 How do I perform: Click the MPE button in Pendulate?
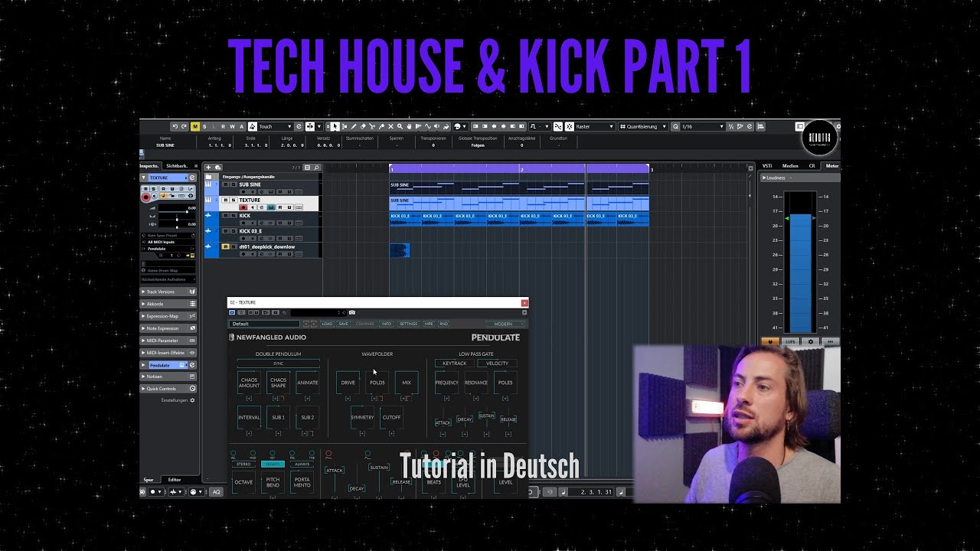click(429, 324)
